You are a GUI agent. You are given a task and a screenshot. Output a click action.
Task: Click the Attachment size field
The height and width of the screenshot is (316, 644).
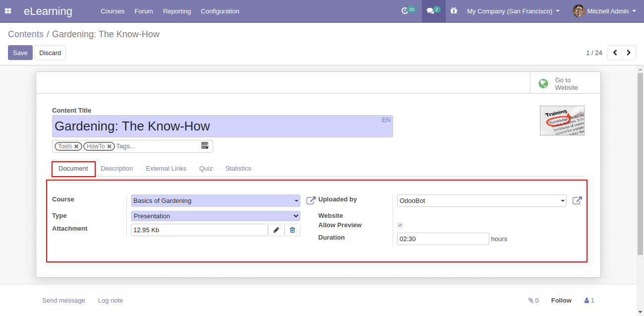tap(199, 230)
